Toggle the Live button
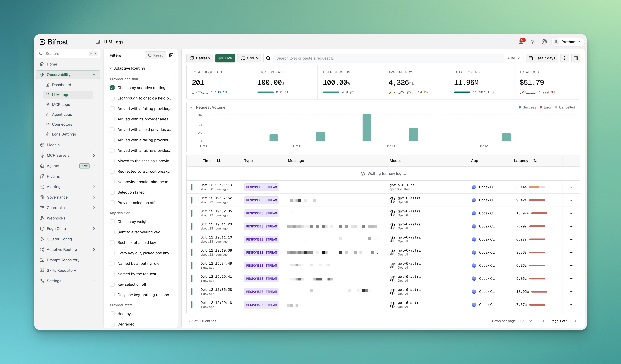Image resolution: width=621 pixels, height=364 pixels. (x=225, y=58)
